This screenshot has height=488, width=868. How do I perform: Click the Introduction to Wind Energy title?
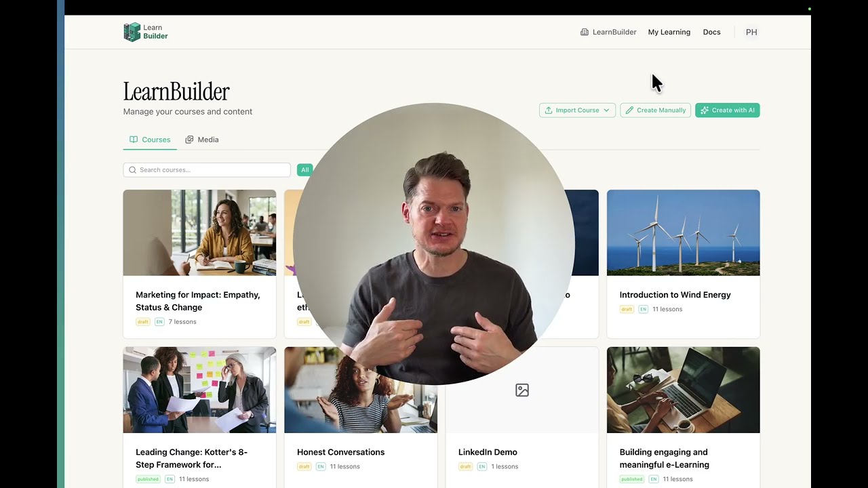675,295
